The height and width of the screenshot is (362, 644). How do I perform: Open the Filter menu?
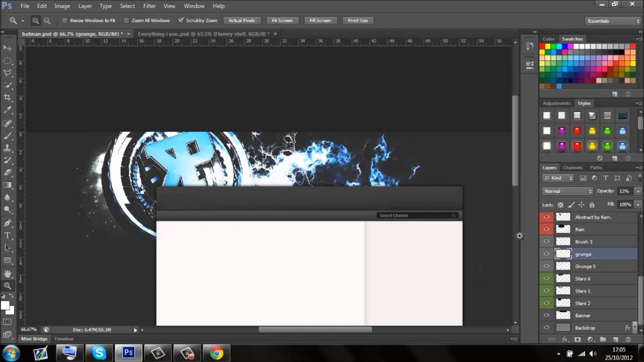coord(149,6)
